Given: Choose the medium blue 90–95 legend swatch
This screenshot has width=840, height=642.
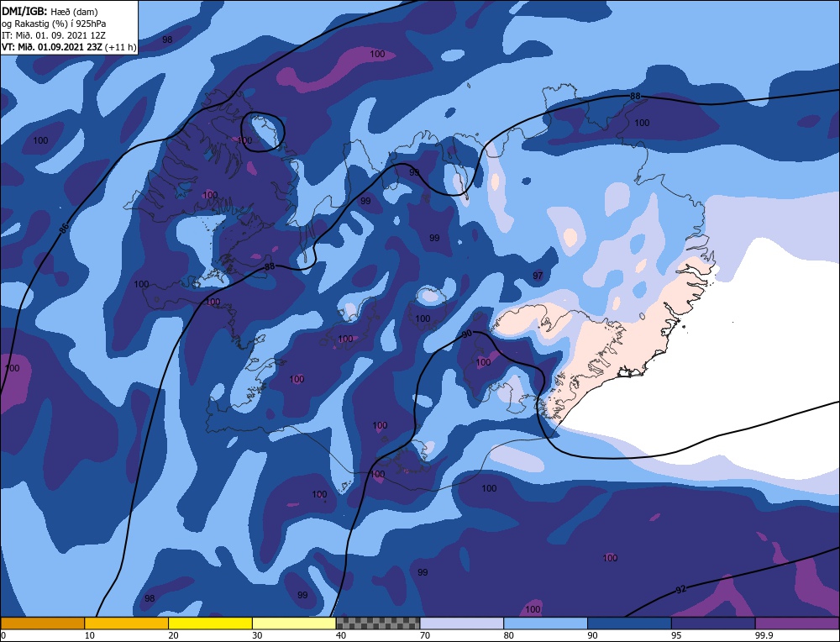Looking at the screenshot, I should (629, 623).
